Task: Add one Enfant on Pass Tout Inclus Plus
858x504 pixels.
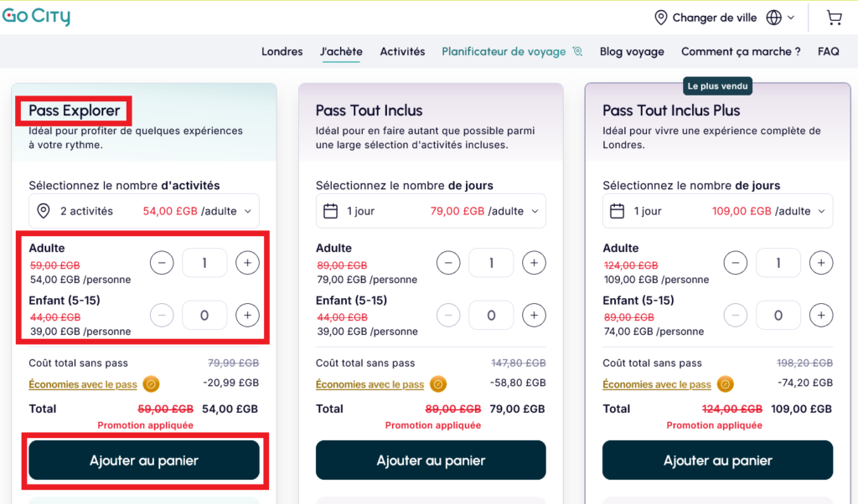Action: point(821,315)
